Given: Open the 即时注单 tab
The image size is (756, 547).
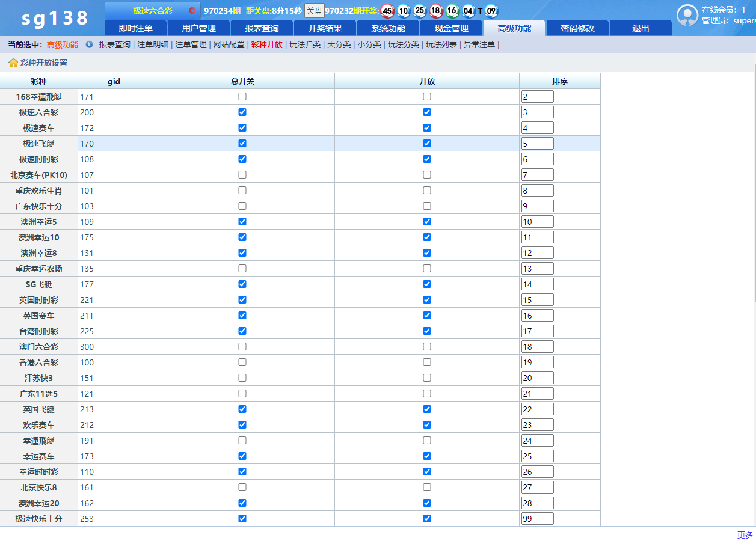Looking at the screenshot, I should click(x=135, y=28).
